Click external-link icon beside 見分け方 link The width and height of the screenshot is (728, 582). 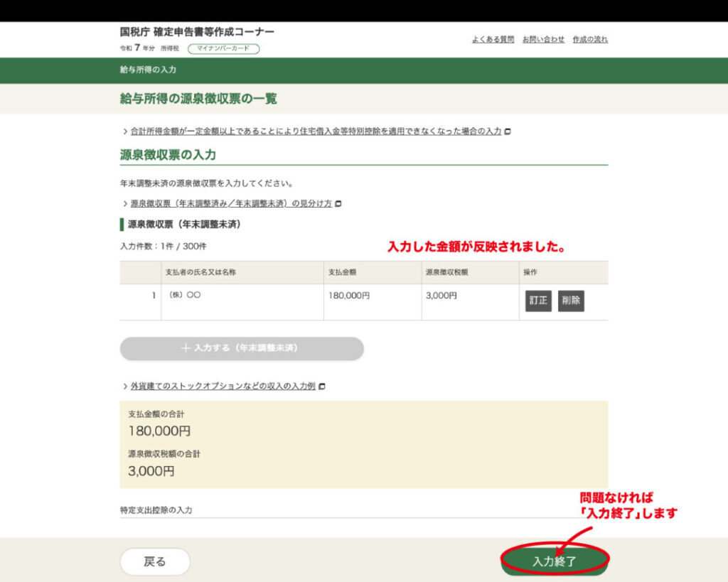(338, 204)
